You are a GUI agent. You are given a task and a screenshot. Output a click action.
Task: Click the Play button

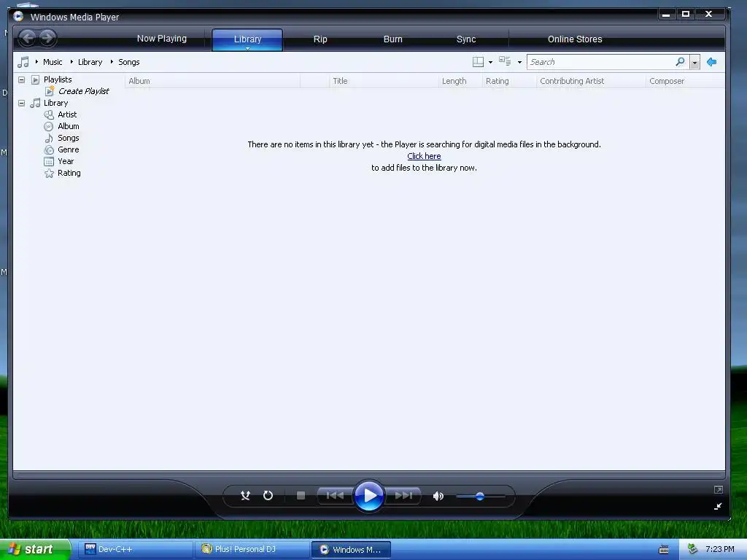pos(369,496)
